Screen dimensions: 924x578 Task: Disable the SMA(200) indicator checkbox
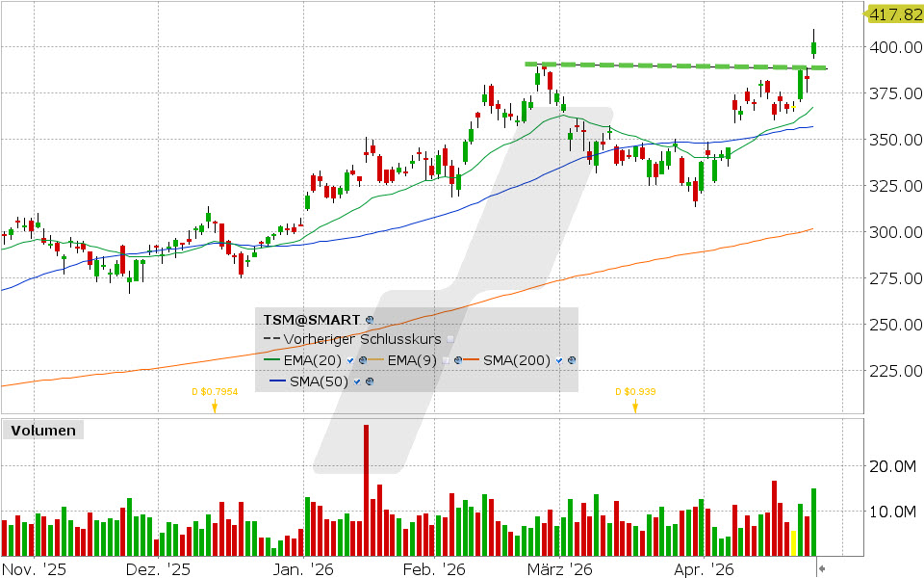[x=559, y=361]
